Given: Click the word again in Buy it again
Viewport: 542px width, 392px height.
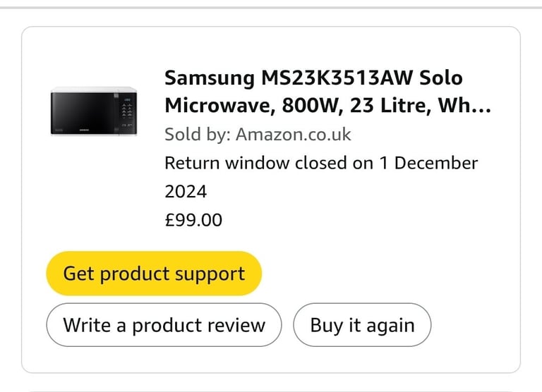Looking at the screenshot, I should click(x=390, y=326).
